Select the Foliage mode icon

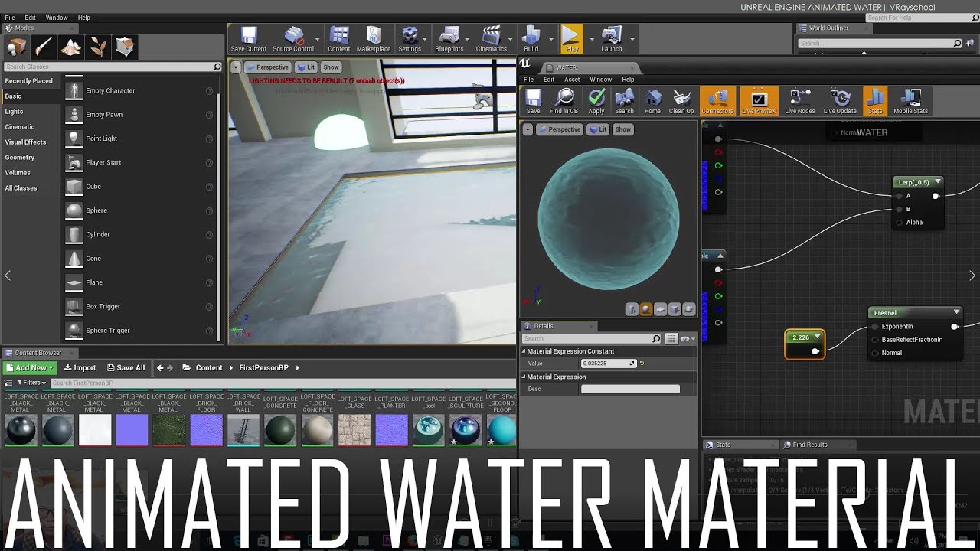click(x=98, y=47)
